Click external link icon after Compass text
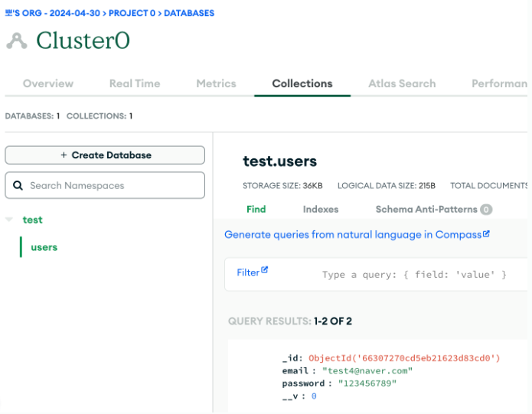Image resolution: width=532 pixels, height=414 pixels. click(x=486, y=233)
